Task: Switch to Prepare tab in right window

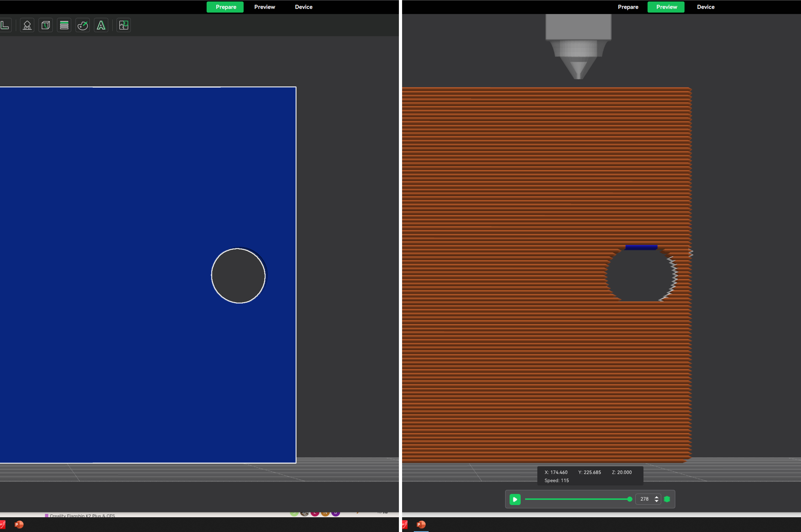Action: coord(628,7)
